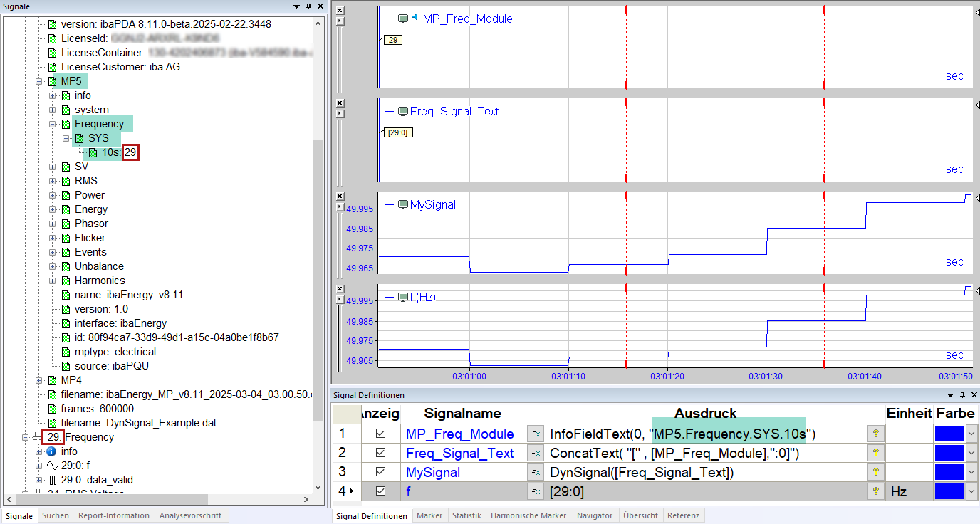Uncheck Anzeige checkbox for Freq_Signal_Text
The image size is (980, 524).
click(380, 453)
